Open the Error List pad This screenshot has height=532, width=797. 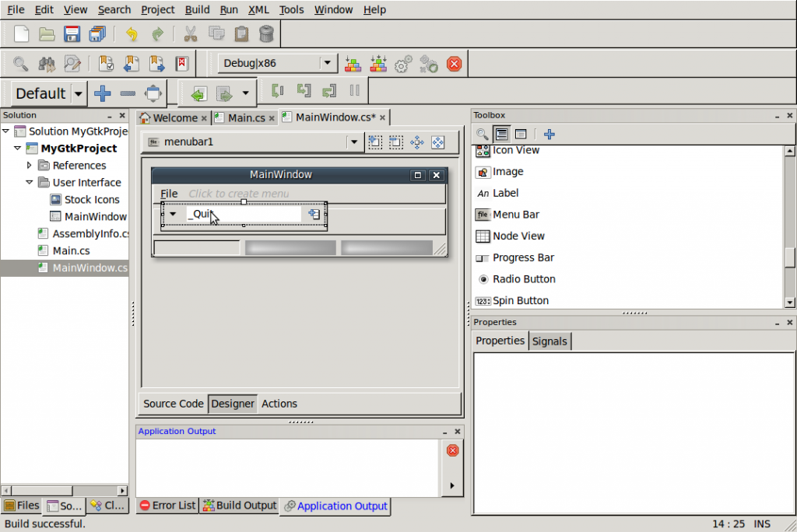[x=167, y=506]
